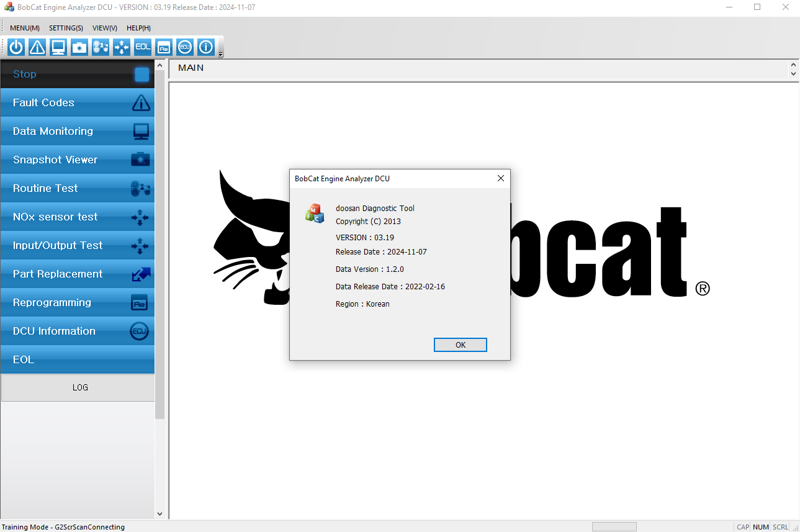Open the VIEW(V) menu
The height and width of the screenshot is (532, 800).
pos(105,28)
